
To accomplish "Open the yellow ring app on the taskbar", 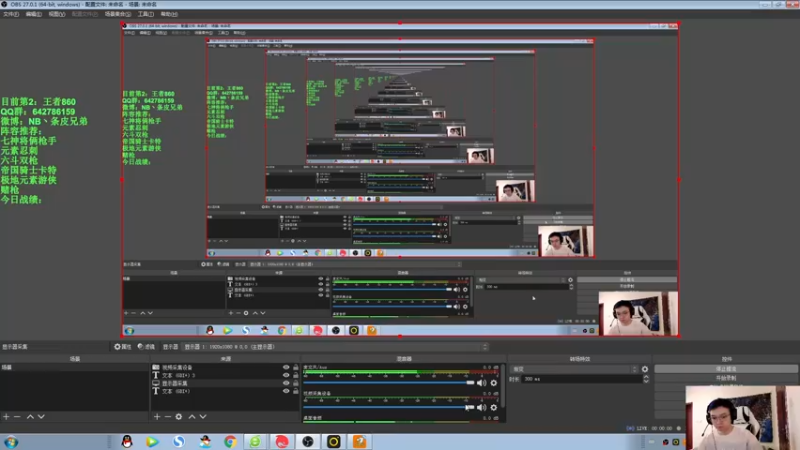I will (334, 441).
